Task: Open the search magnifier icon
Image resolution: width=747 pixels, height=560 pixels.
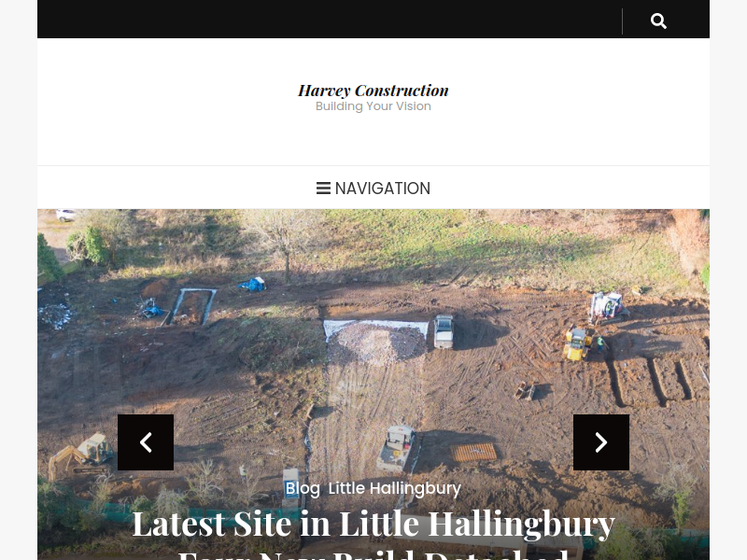Action: click(x=658, y=21)
